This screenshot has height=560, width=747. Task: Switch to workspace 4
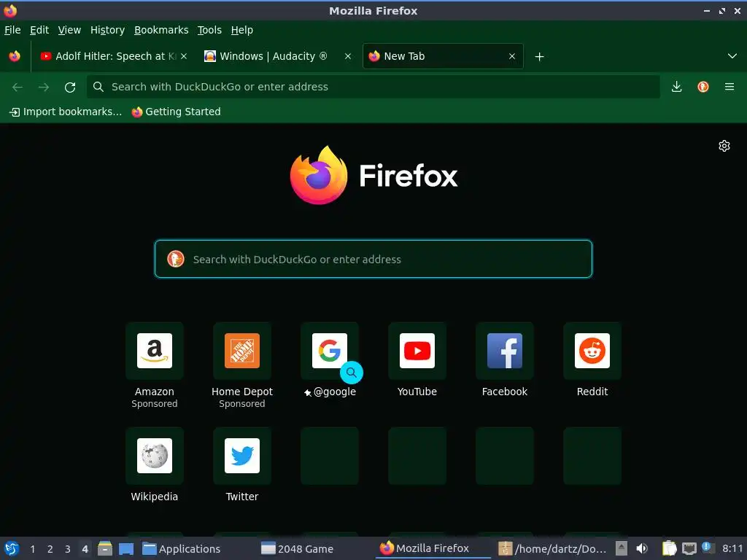[85, 549]
